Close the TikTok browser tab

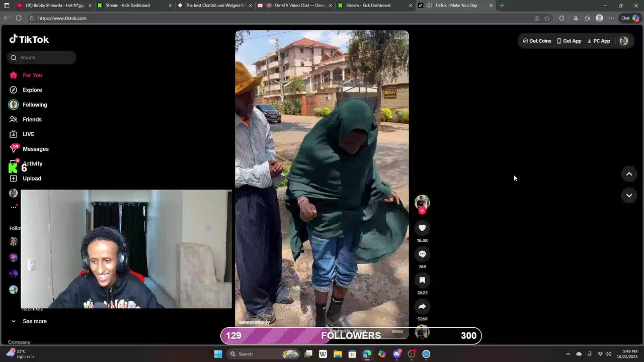pyautogui.click(x=491, y=6)
